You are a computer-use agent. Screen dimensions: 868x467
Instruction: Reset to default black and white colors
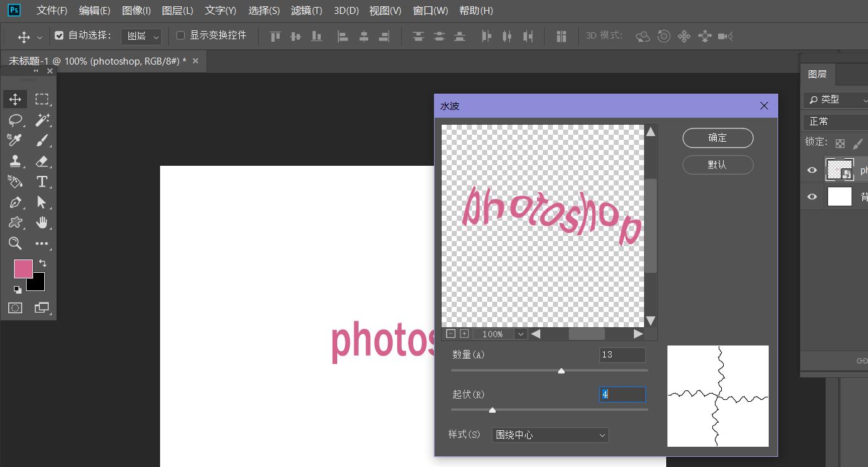click(18, 290)
